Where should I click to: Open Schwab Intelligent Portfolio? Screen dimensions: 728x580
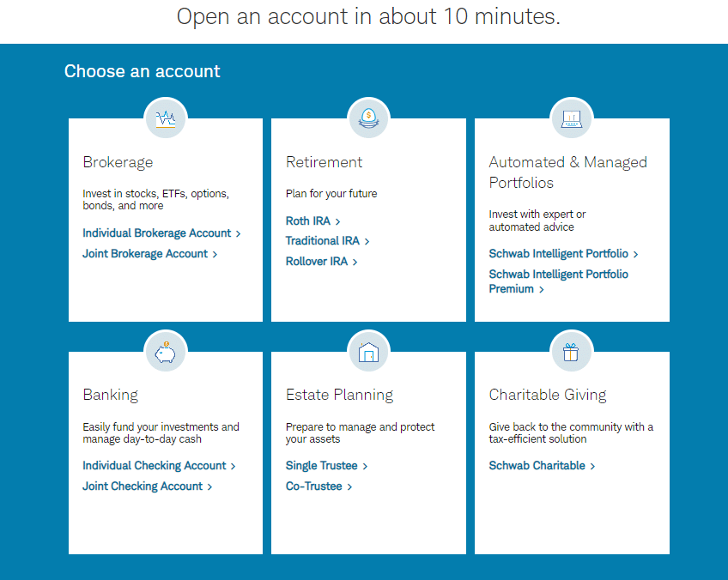(558, 253)
